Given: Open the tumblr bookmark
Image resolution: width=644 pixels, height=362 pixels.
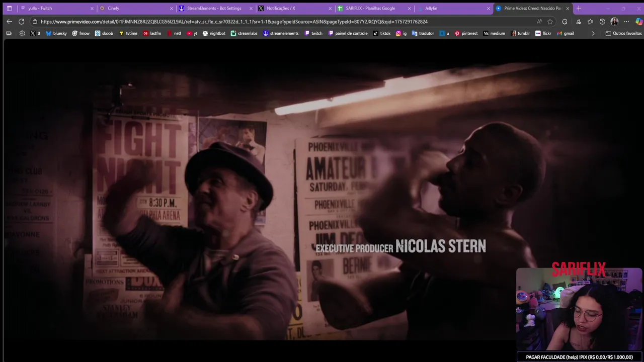Looking at the screenshot, I should click(x=520, y=33).
